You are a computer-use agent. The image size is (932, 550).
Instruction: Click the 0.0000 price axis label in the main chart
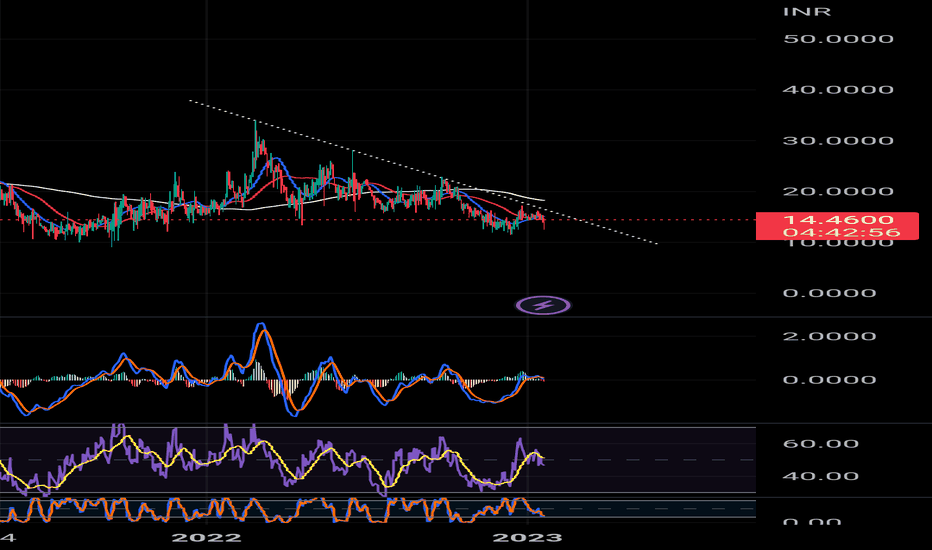[829, 293]
